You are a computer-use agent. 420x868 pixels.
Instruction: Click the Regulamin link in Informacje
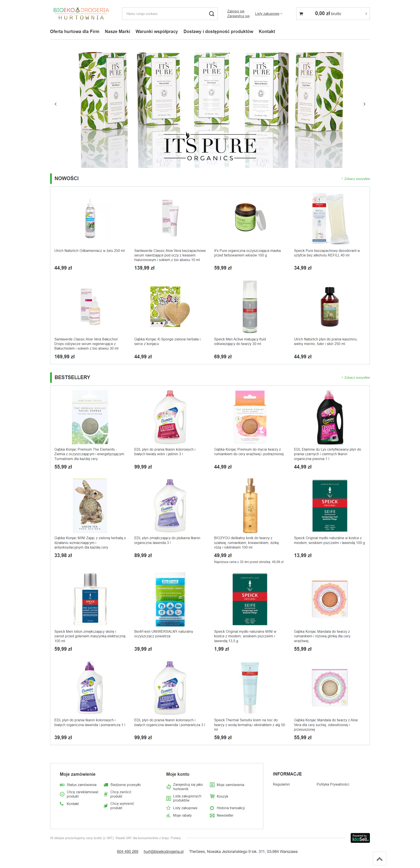tap(281, 784)
